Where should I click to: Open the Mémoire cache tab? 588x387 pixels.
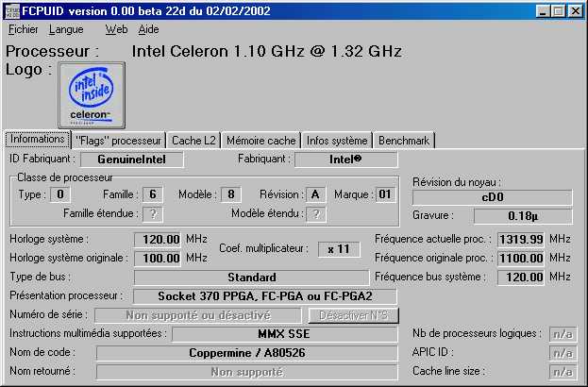261,141
